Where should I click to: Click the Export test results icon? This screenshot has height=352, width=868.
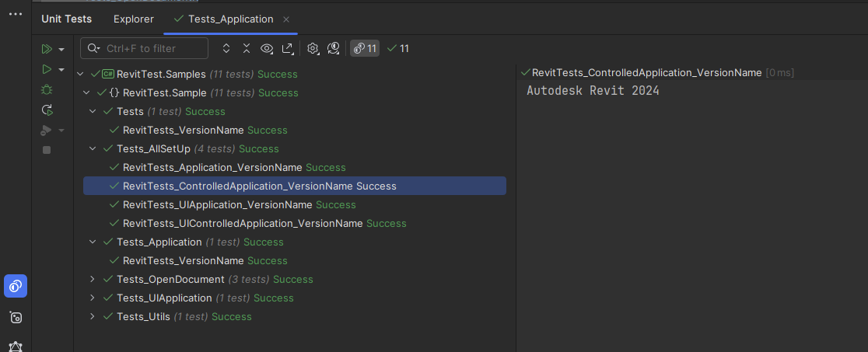[x=287, y=48]
